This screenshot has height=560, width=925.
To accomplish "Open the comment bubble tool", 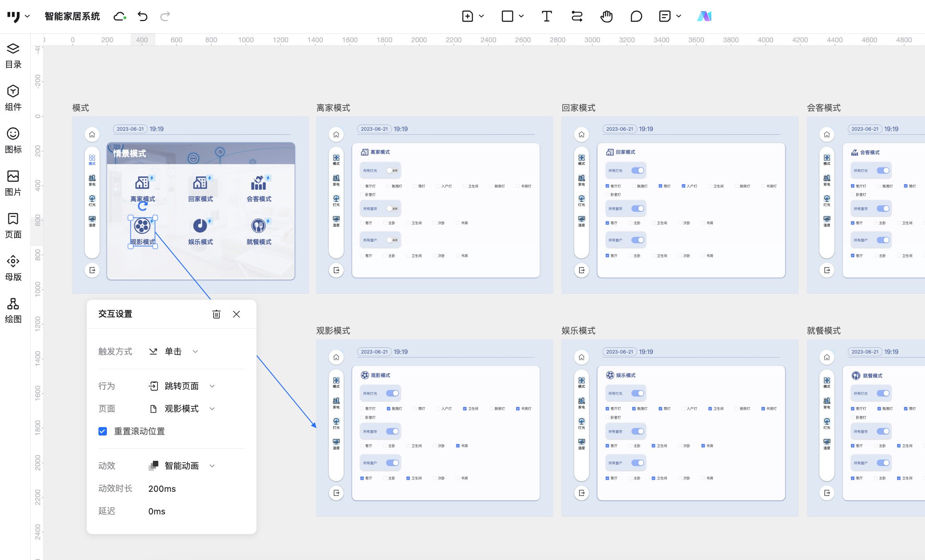I will [x=636, y=16].
